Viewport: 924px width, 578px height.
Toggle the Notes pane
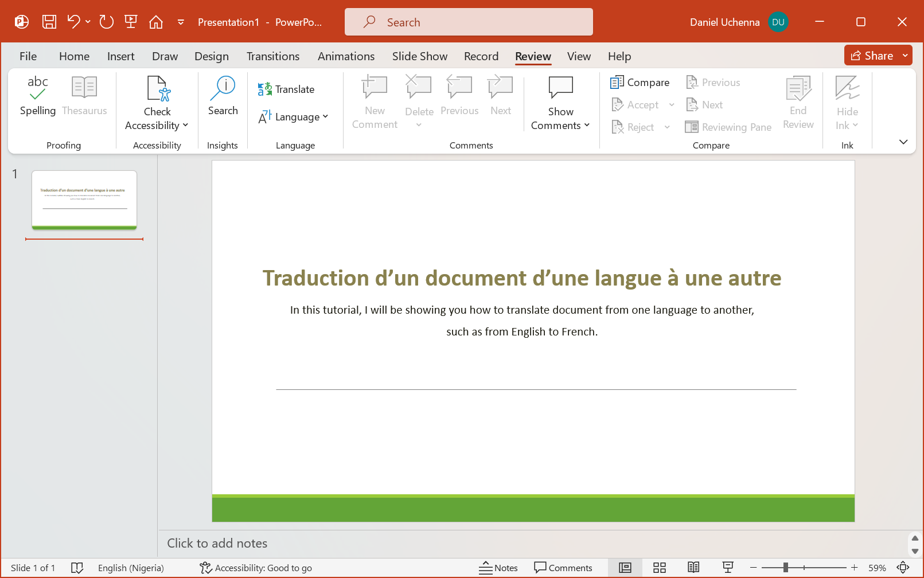click(x=498, y=568)
